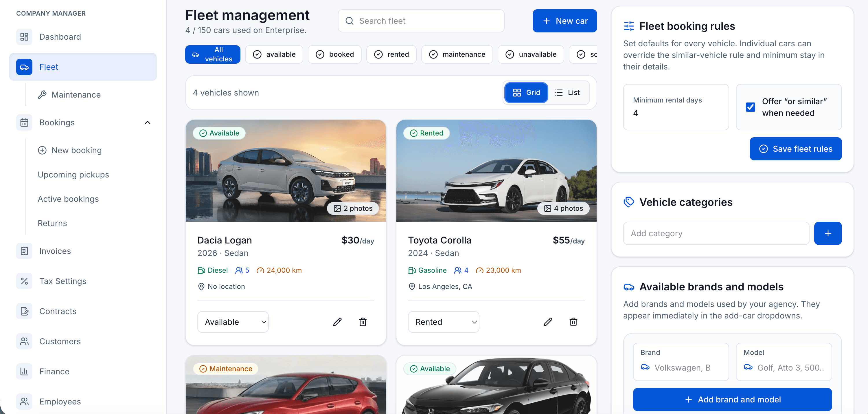Open the Invoices document icon
868x414 pixels.
pyautogui.click(x=24, y=251)
